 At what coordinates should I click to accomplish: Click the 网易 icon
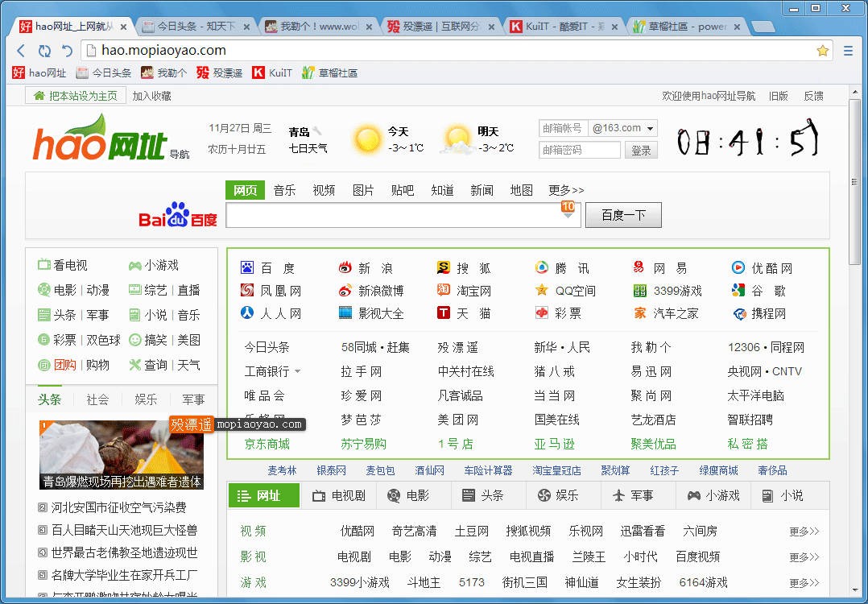(639, 268)
